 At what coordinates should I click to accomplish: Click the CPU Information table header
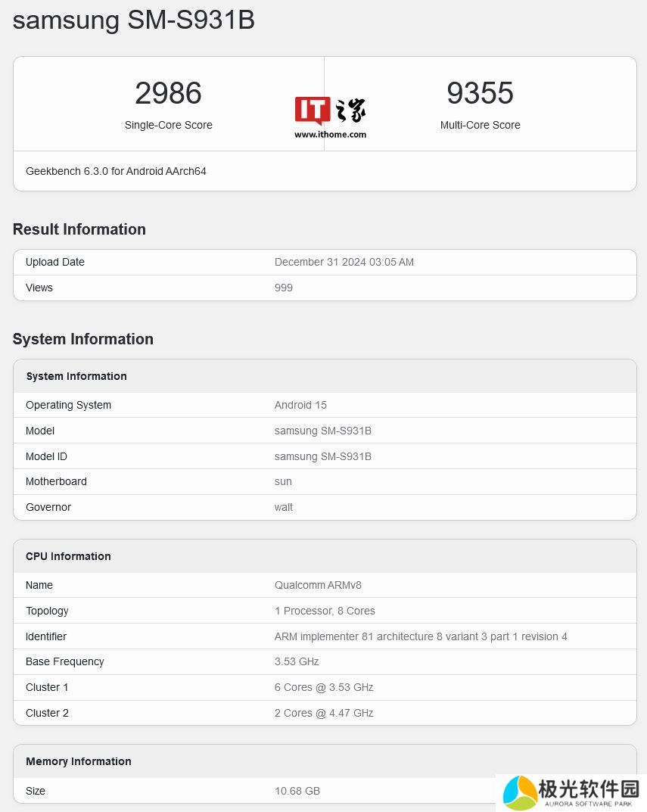click(68, 556)
